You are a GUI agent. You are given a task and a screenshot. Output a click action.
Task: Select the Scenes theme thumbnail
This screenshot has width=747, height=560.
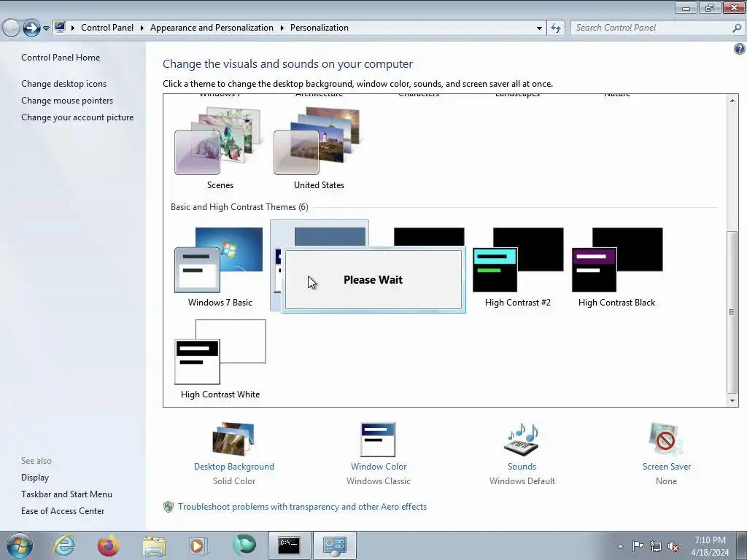point(219,141)
